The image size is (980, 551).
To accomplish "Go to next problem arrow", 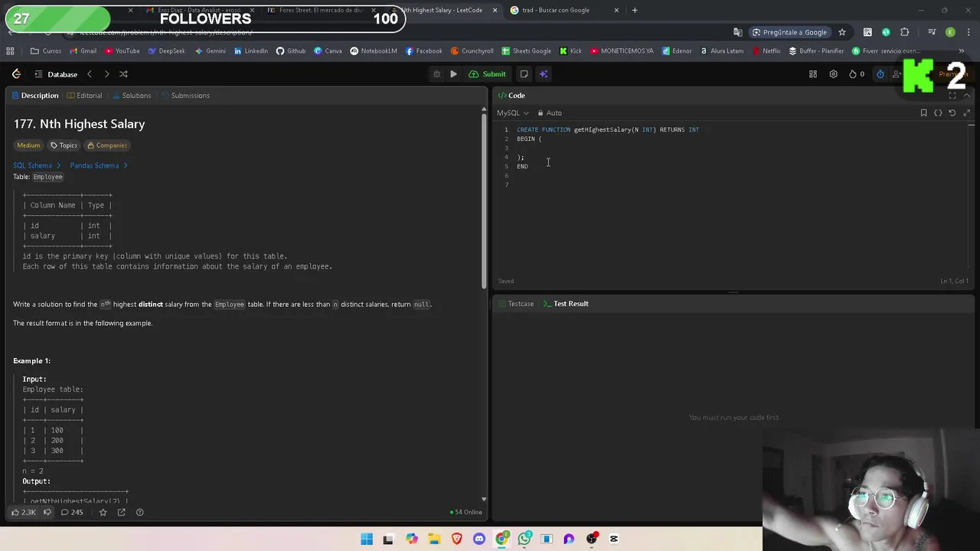I will pyautogui.click(x=106, y=74).
